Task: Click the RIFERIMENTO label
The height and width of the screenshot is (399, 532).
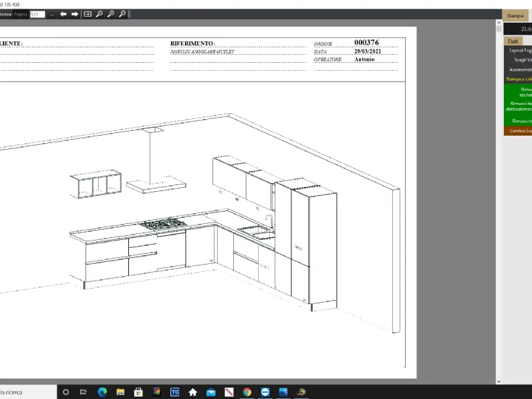Action: 192,43
